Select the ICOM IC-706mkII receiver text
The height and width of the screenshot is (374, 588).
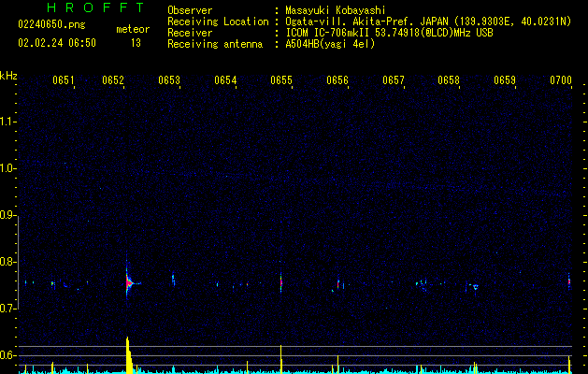tap(389, 33)
